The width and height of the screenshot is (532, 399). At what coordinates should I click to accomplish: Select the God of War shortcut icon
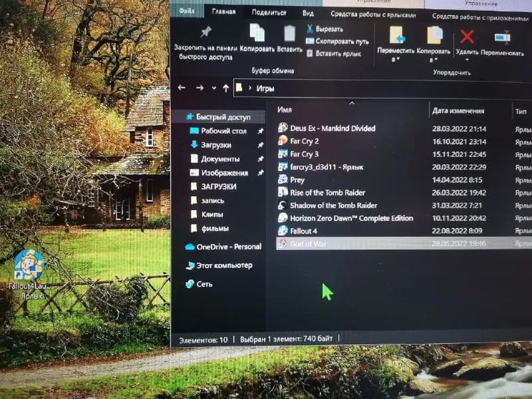(283, 243)
